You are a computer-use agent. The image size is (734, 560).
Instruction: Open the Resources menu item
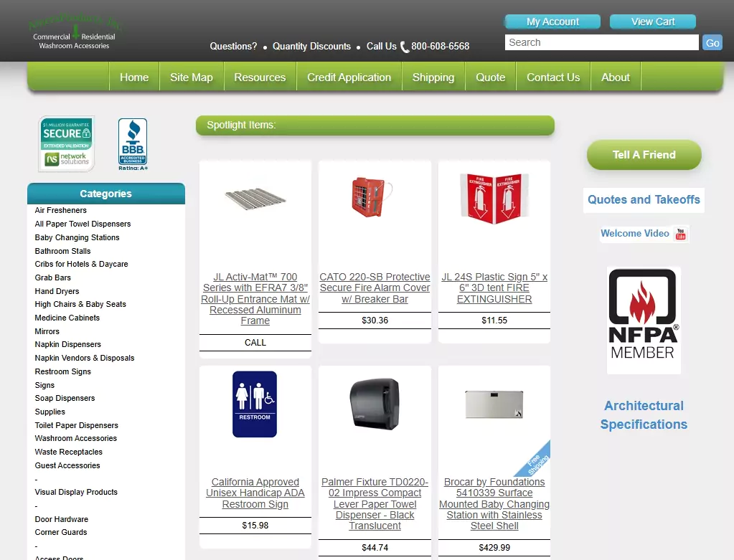pos(260,77)
